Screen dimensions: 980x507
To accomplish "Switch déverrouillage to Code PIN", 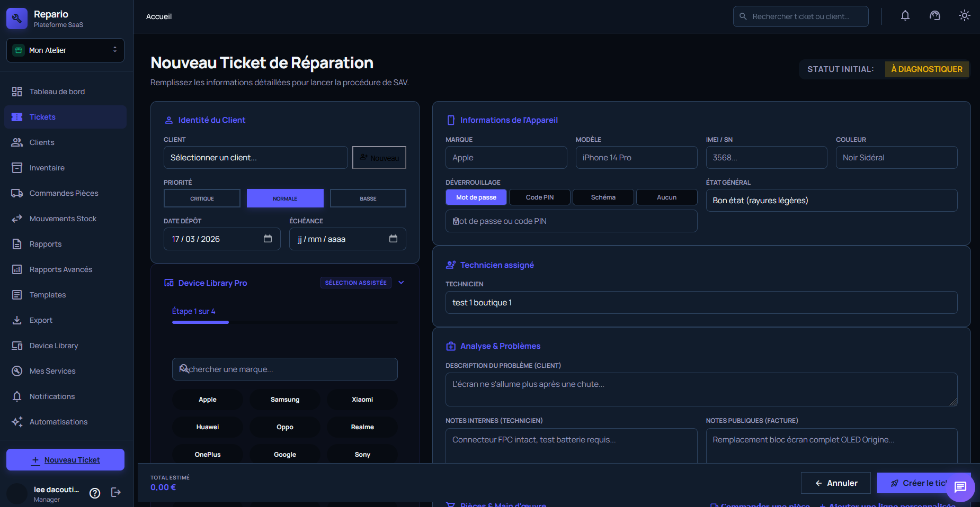I will (539, 197).
